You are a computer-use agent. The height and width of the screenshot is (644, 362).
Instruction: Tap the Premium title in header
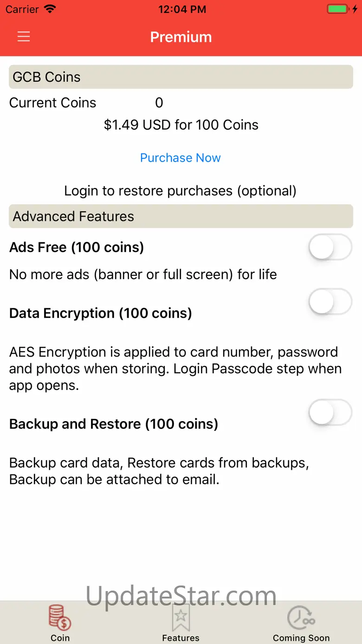(x=181, y=37)
